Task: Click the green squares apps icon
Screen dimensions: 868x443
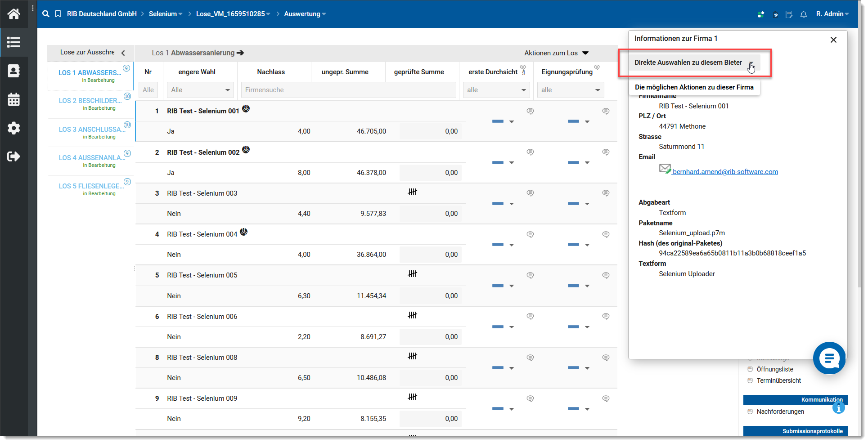Action: (x=761, y=14)
